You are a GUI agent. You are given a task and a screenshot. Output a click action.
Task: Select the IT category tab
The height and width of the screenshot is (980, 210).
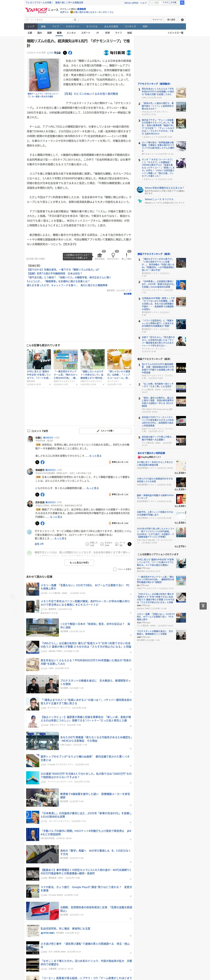pos(98,33)
